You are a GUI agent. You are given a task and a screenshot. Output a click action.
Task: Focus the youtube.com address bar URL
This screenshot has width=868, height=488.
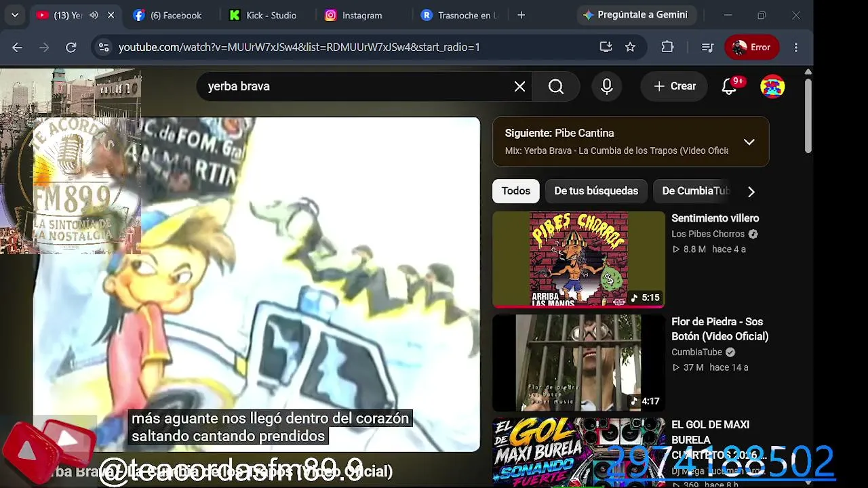[x=299, y=47]
